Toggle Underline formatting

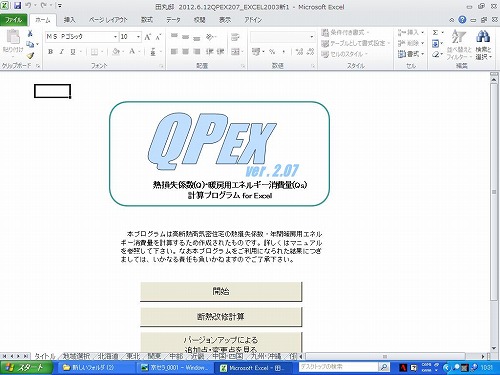pyautogui.click(x=73, y=52)
